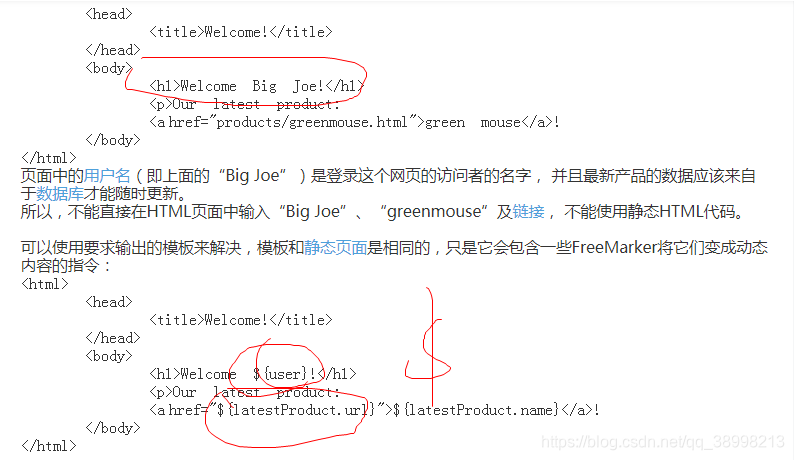Click the products/greenmouse.html href text
The image size is (794, 460).
(x=312, y=122)
